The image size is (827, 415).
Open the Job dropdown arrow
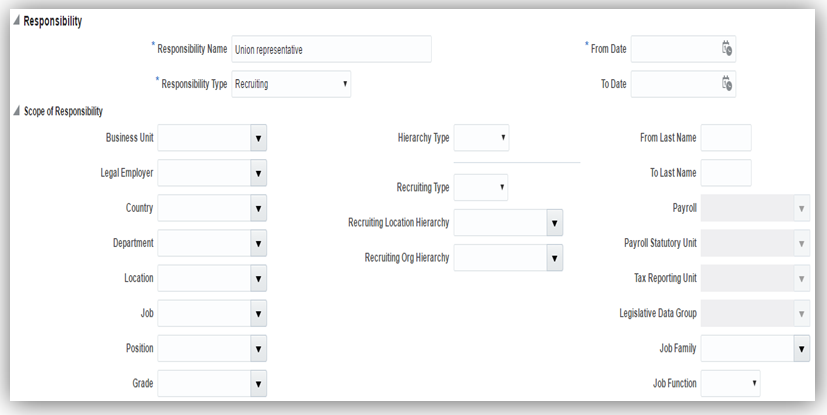coord(257,313)
